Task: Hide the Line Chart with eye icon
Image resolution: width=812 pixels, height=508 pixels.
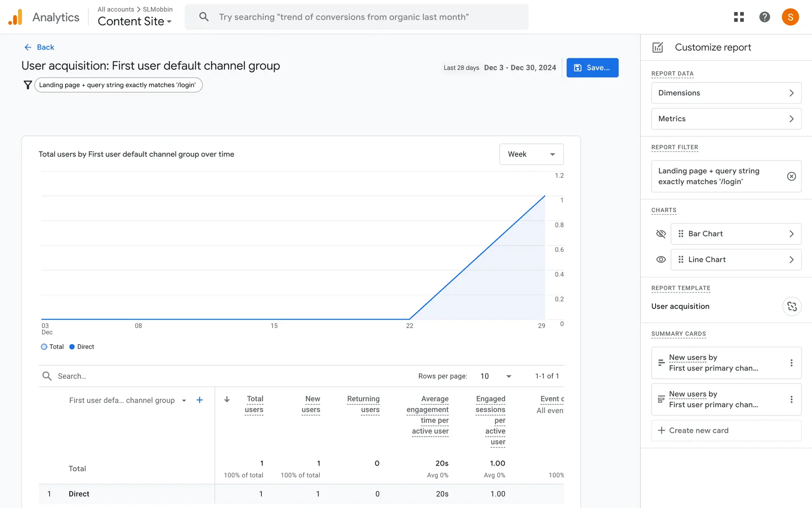Action: pyautogui.click(x=661, y=260)
